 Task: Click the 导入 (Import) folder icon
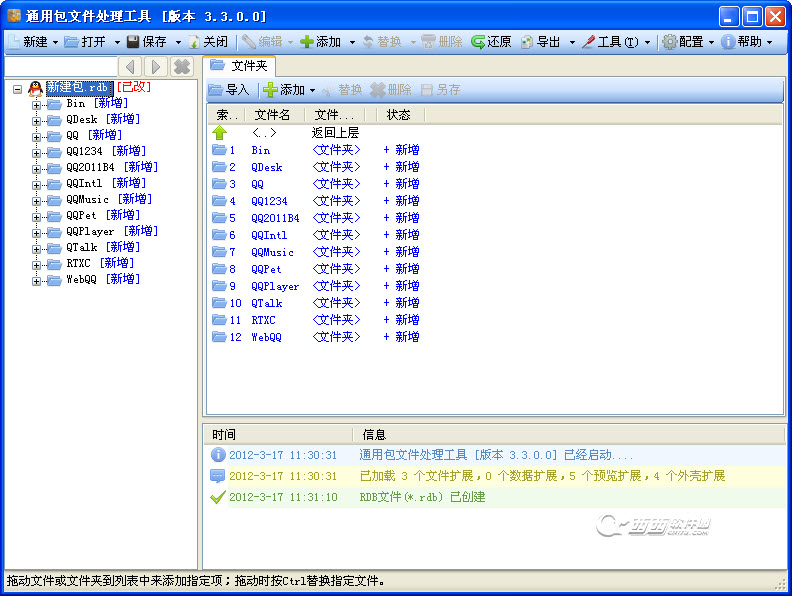[216, 90]
